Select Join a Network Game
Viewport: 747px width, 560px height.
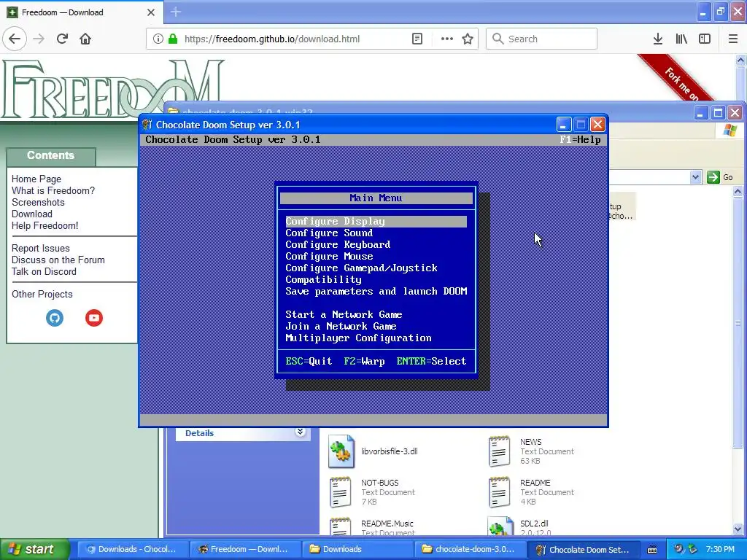(341, 326)
